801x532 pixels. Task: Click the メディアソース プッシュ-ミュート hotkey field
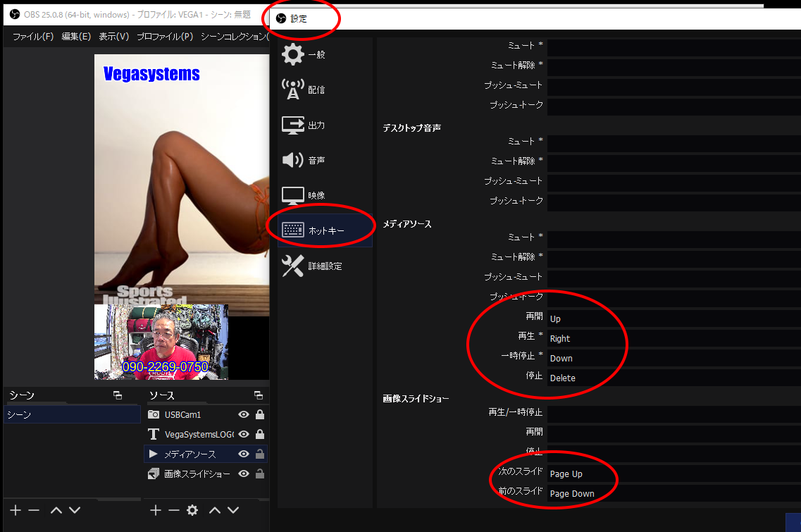click(674, 278)
